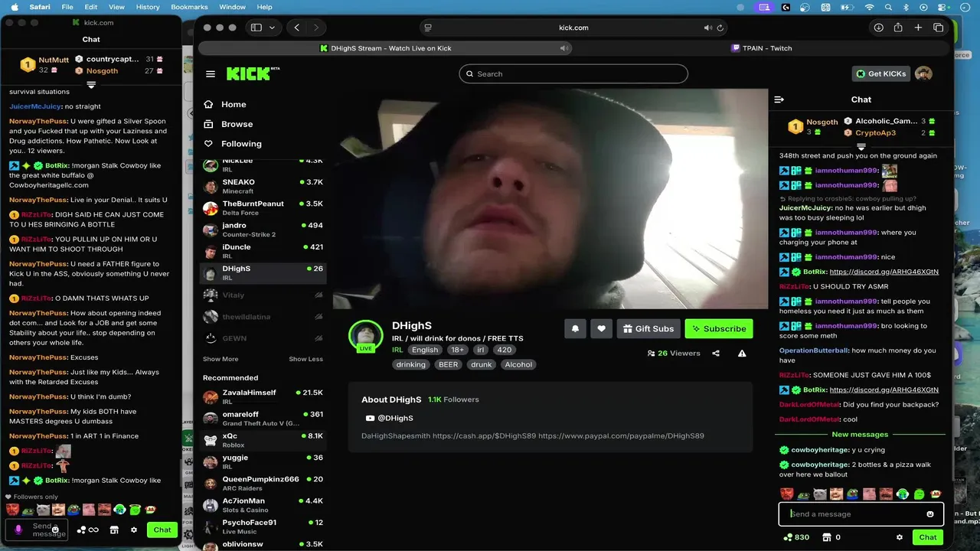Open chat settings gear in main chat
Viewport: 980px width, 551px height.
click(x=900, y=537)
